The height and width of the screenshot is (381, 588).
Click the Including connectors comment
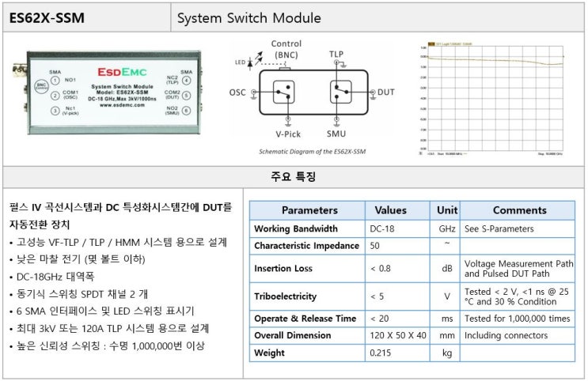pos(506,335)
